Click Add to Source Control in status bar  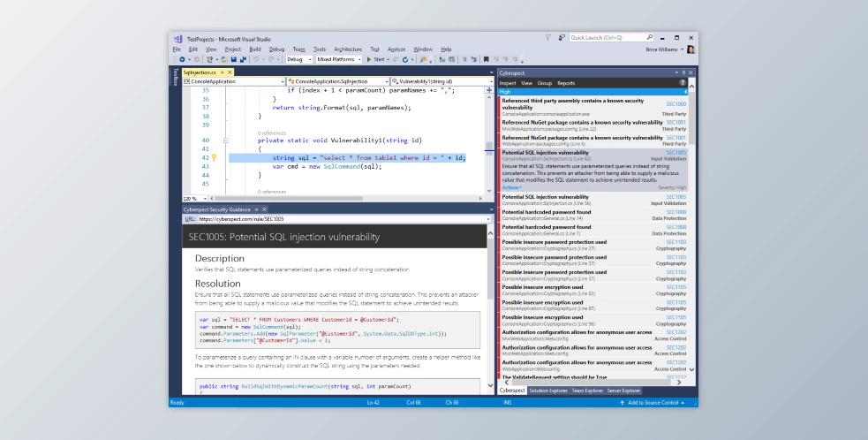[654, 402]
